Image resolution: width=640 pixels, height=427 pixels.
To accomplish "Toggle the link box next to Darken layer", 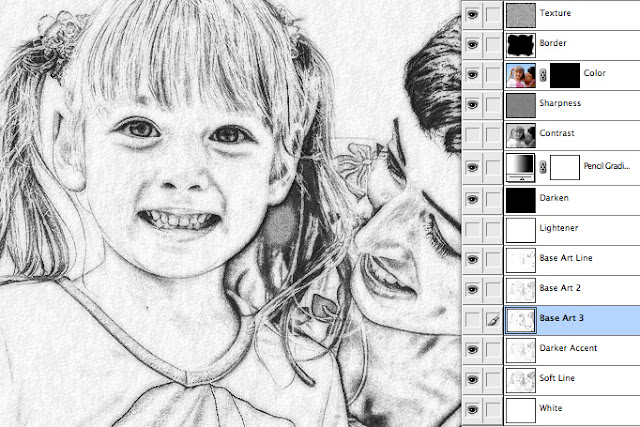I will click(493, 200).
